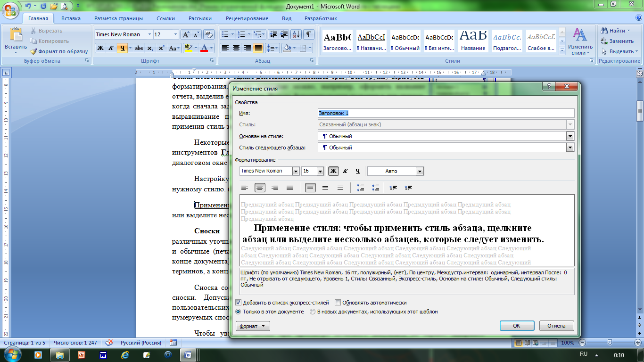Click Найти in the editing group
Viewport: 644px width, 362px height.
coord(615,31)
